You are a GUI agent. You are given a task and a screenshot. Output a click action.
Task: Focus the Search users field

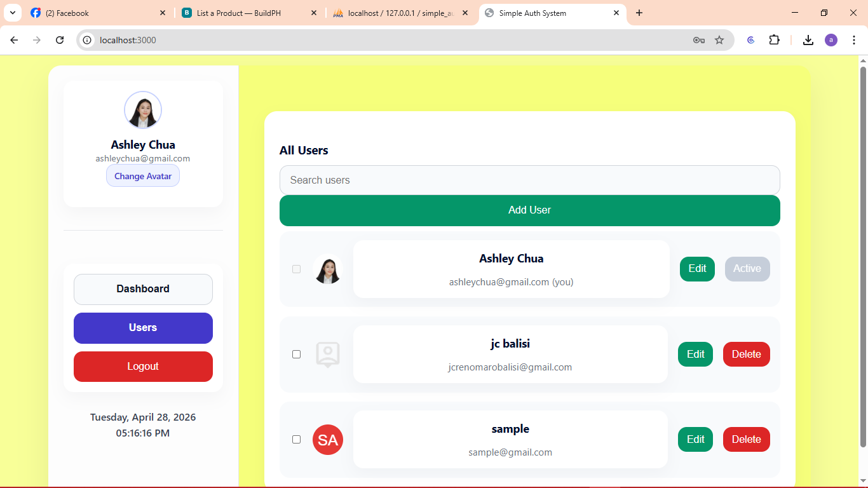click(530, 180)
